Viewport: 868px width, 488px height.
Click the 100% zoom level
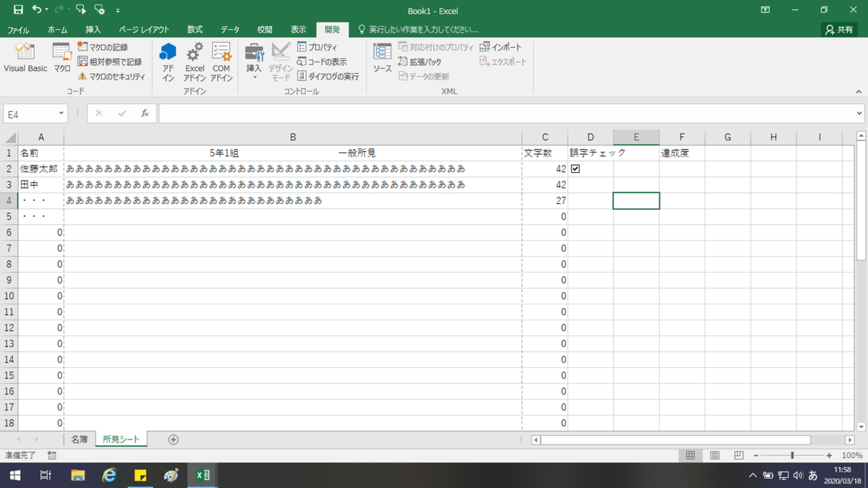point(851,455)
